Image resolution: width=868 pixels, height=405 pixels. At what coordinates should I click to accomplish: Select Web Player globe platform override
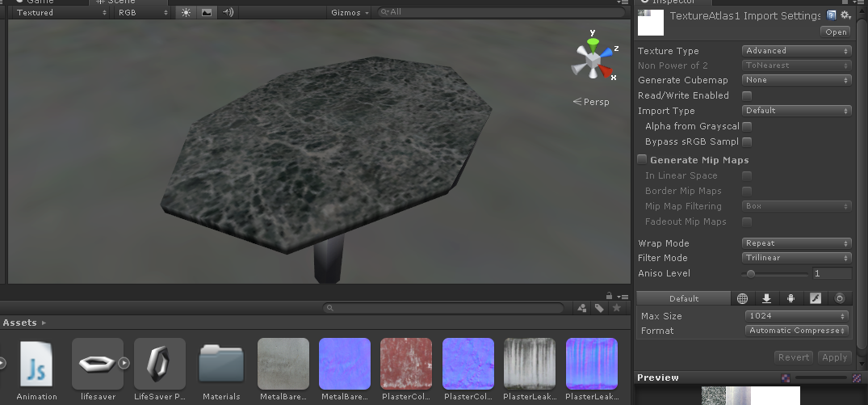pos(742,298)
